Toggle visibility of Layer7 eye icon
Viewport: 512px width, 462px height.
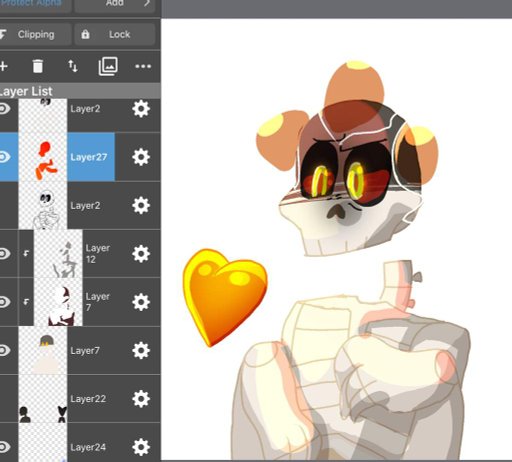tap(5, 350)
